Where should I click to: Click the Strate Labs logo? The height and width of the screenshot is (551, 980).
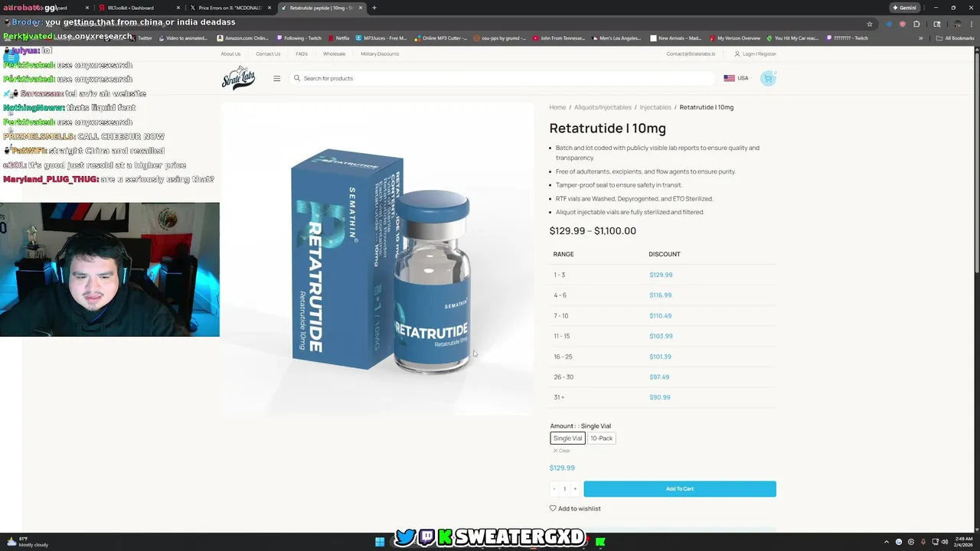(x=238, y=78)
